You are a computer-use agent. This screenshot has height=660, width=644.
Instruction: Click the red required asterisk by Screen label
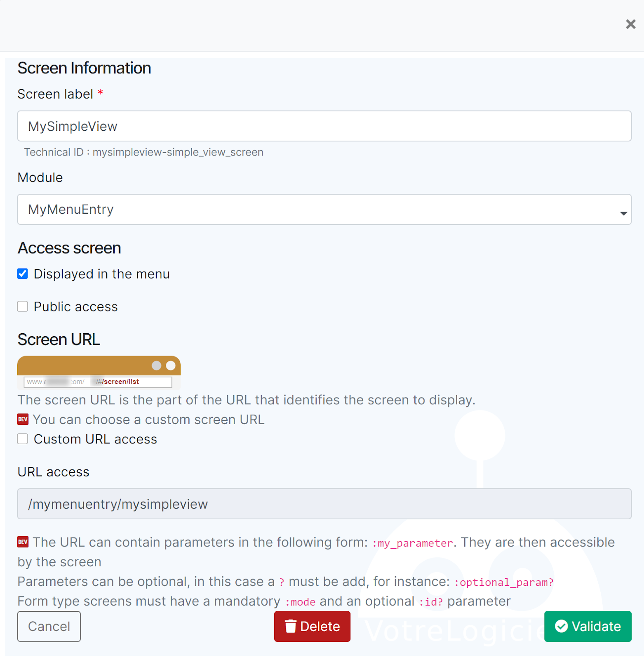pos(100,94)
